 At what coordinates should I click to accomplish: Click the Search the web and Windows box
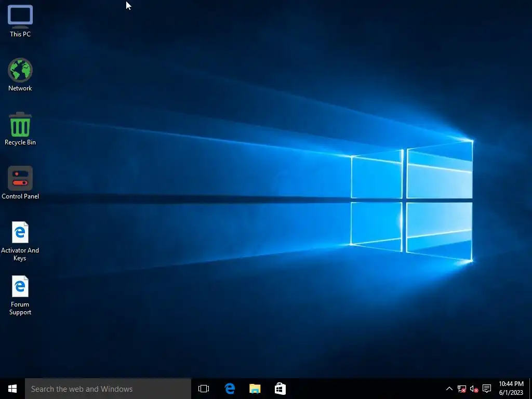108,389
